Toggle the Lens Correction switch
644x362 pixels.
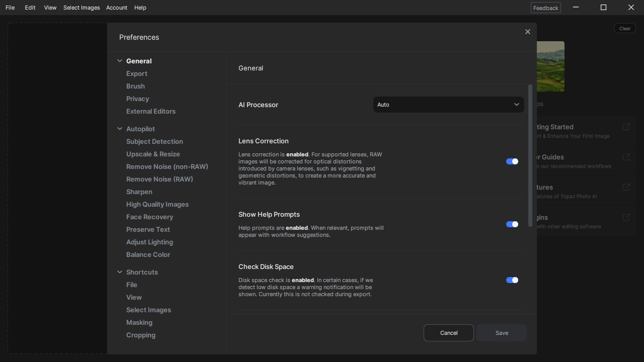[x=512, y=161]
